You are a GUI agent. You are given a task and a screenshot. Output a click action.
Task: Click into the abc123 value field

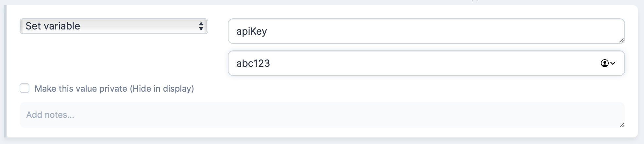327,63
